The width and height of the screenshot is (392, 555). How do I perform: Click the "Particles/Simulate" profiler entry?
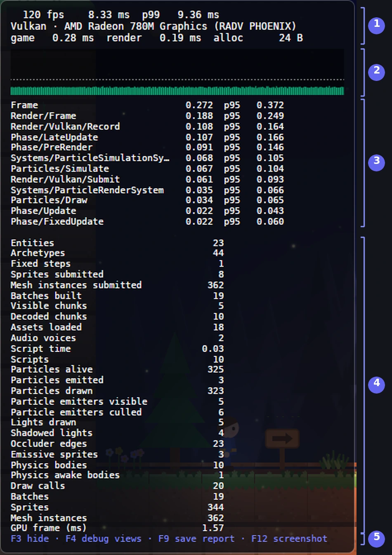tap(60, 169)
